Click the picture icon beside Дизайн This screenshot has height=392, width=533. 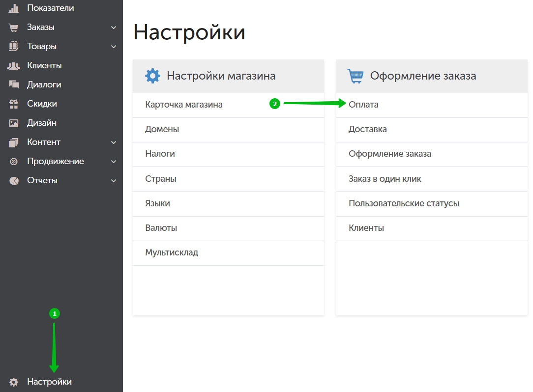[x=14, y=123]
